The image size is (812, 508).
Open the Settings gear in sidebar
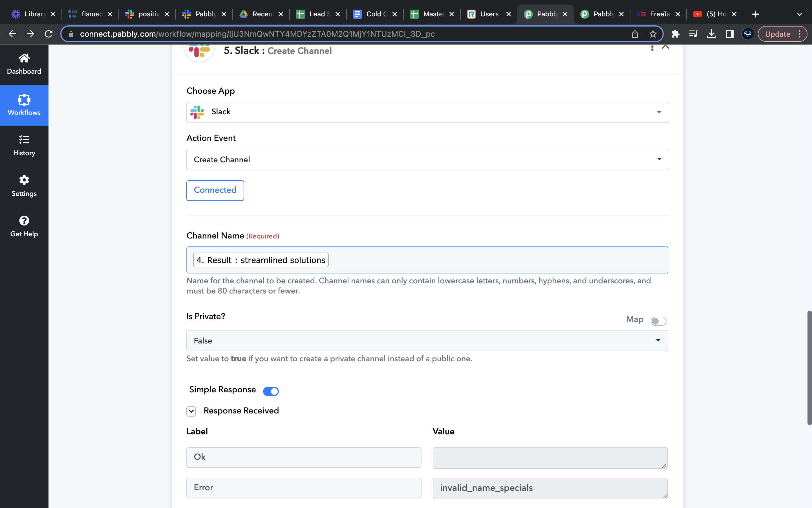[24, 186]
